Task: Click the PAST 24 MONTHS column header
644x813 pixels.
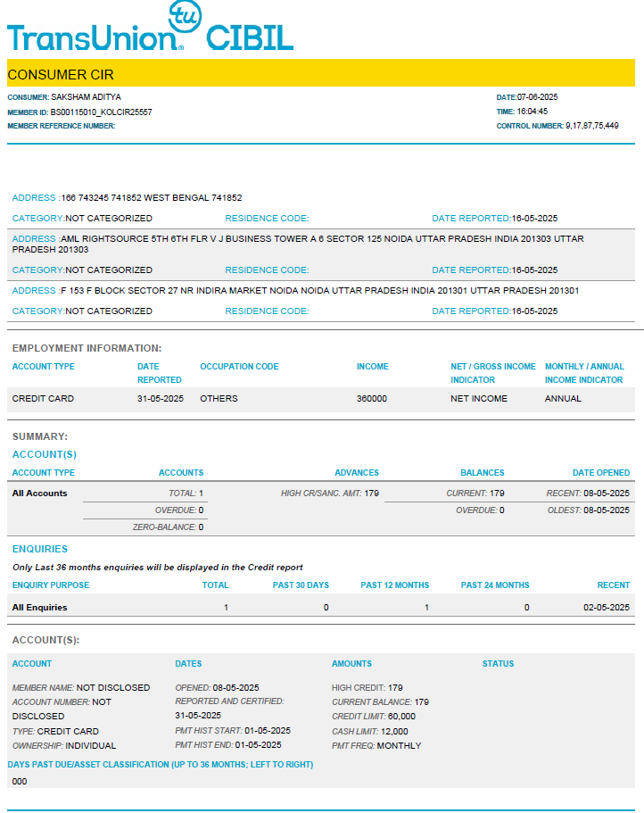Action: tap(495, 585)
